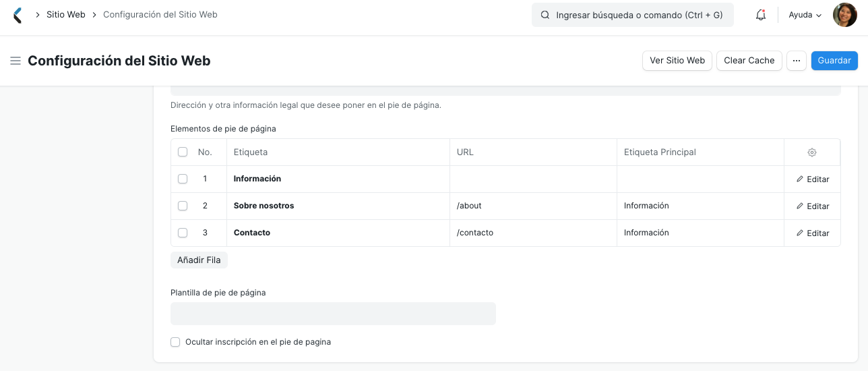This screenshot has width=868, height=371.
Task: Save with the Guardar button
Action: point(834,61)
